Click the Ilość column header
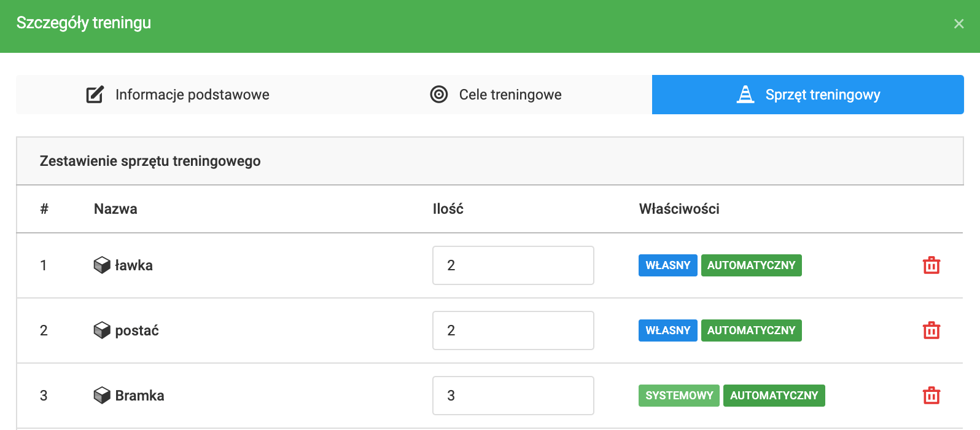This screenshot has height=430, width=980. (448, 209)
